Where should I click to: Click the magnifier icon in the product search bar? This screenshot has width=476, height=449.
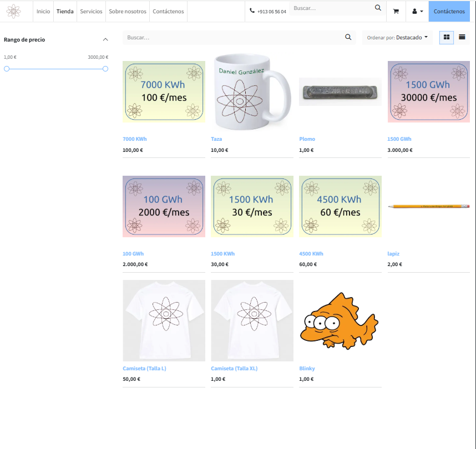click(x=348, y=37)
